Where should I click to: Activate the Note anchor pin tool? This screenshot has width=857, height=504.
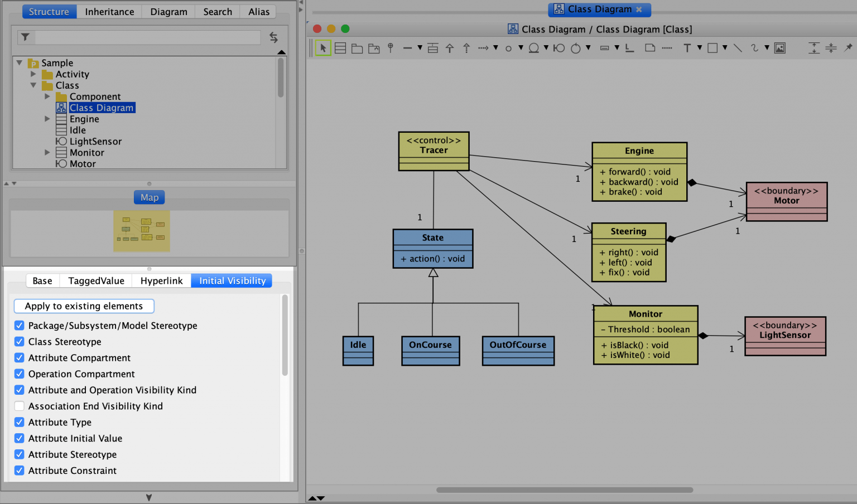point(390,47)
